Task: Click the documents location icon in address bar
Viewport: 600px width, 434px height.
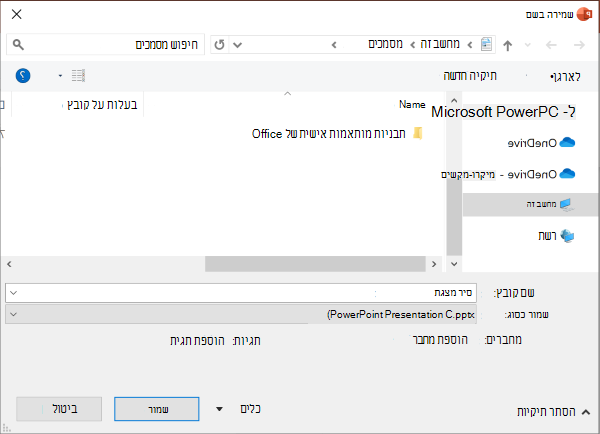Action: click(486, 44)
